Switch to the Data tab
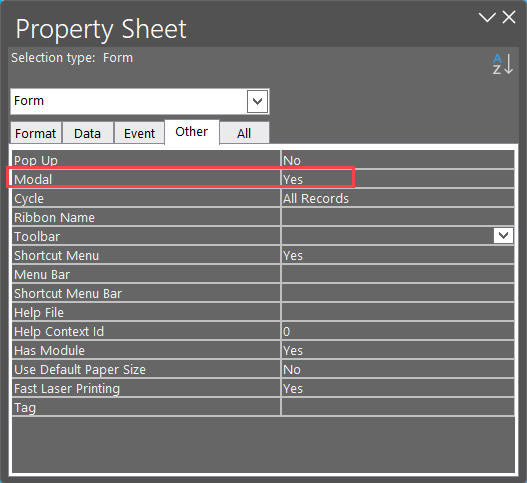 88,133
